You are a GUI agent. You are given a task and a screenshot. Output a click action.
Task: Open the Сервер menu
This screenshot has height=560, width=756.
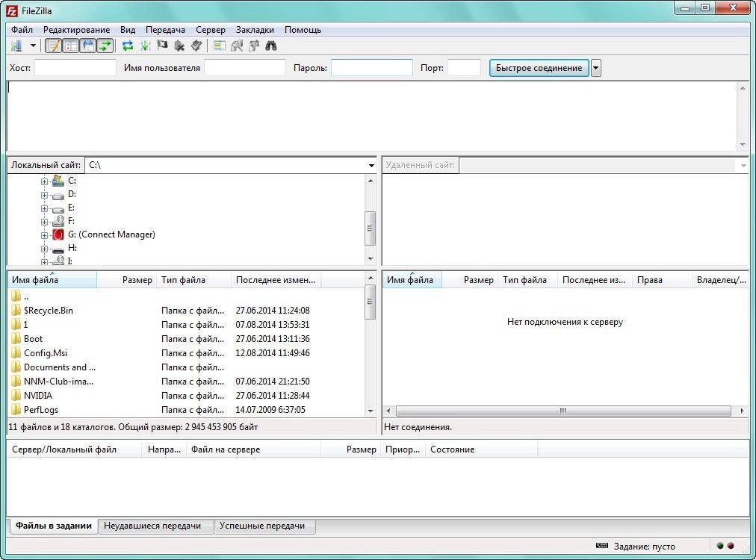click(210, 29)
